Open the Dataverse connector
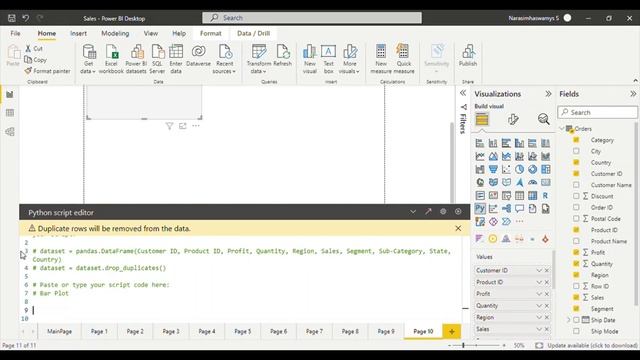 [198, 56]
